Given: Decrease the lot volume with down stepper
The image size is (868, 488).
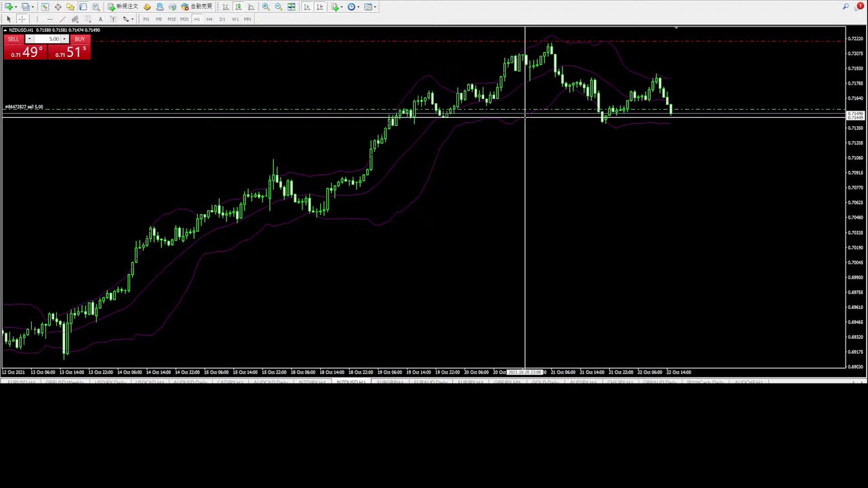Looking at the screenshot, I should tap(29, 39).
